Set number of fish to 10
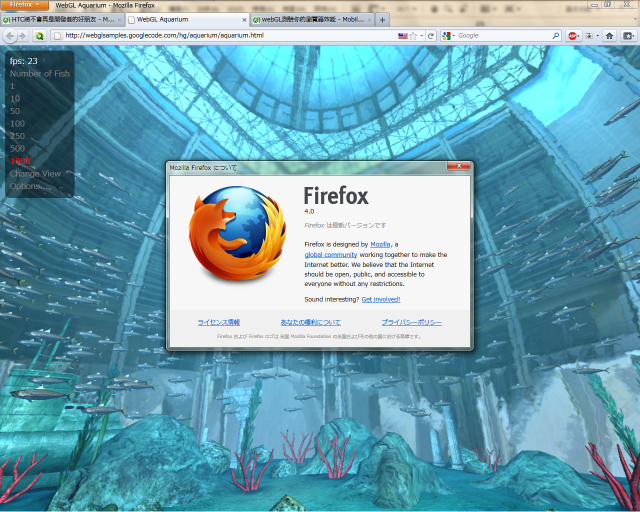 (15, 98)
